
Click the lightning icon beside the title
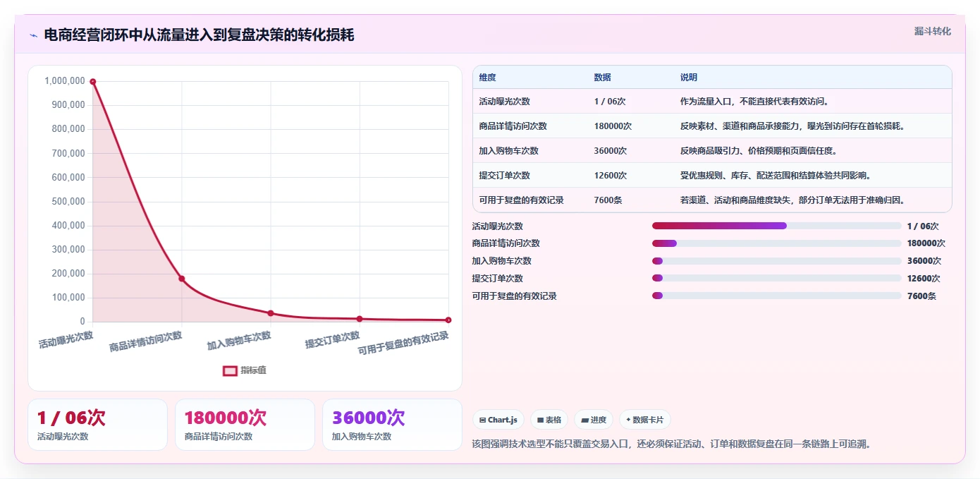33,35
